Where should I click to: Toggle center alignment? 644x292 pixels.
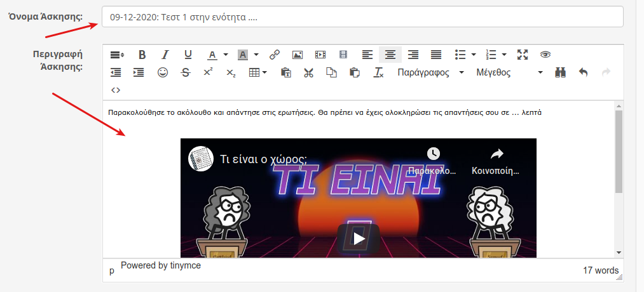click(390, 55)
